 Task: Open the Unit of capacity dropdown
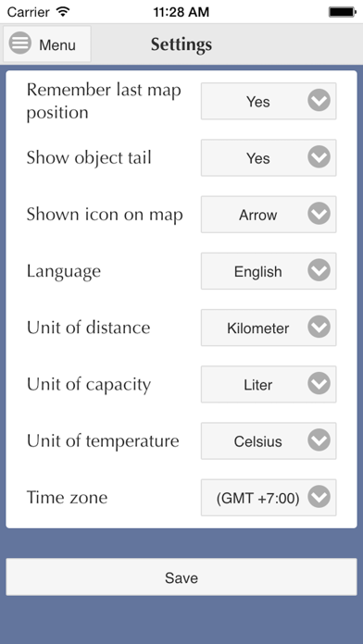coord(269,384)
